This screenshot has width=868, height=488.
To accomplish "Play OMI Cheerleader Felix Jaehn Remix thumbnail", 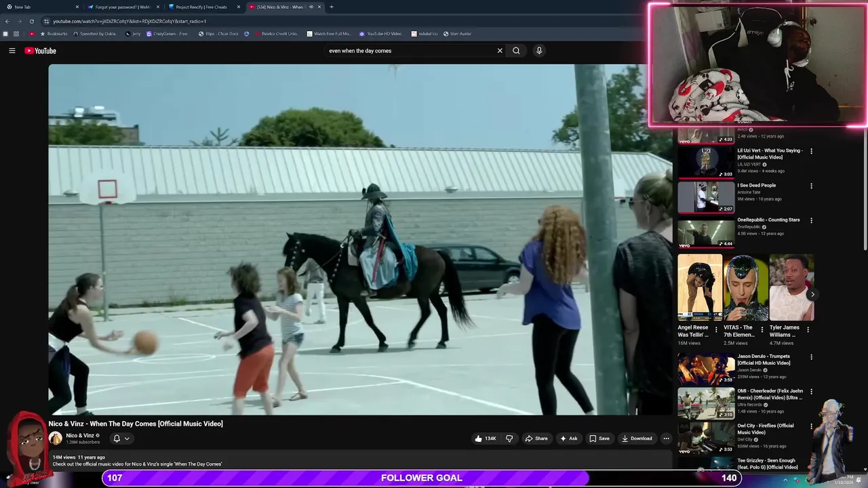I will (706, 403).
